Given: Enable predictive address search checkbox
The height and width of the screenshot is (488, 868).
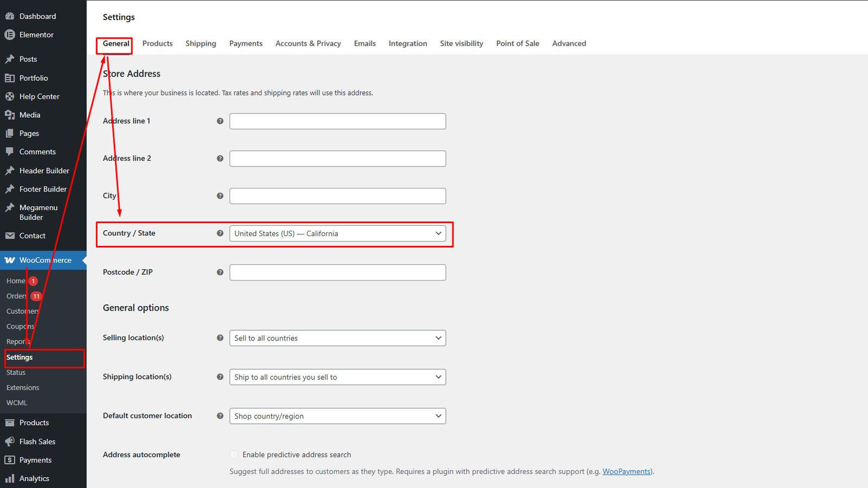Looking at the screenshot, I should (234, 455).
